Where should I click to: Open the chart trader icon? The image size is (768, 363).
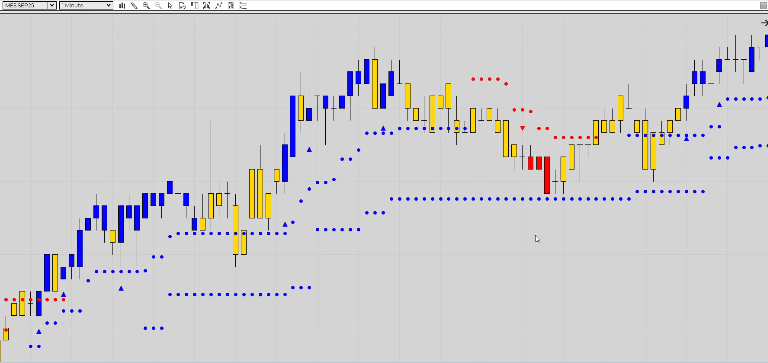tap(182, 5)
